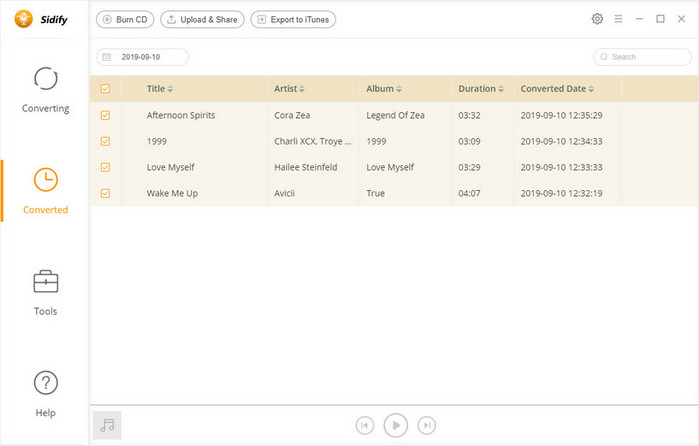Click the Export to iTunes button
699x446 pixels.
[x=293, y=20]
